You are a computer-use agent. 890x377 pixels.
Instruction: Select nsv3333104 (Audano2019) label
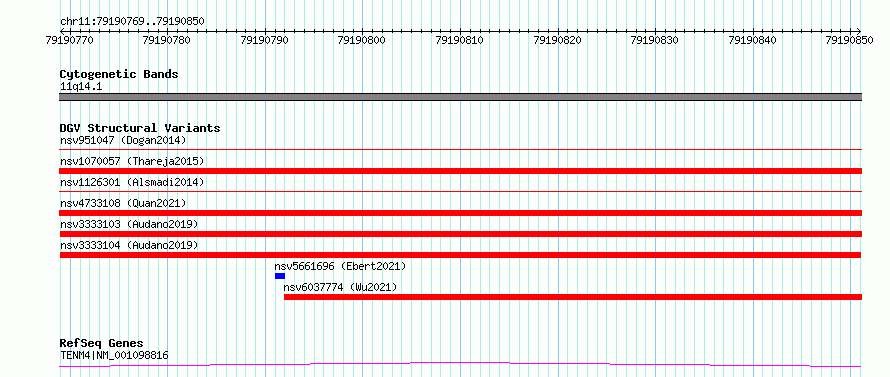coord(129,245)
